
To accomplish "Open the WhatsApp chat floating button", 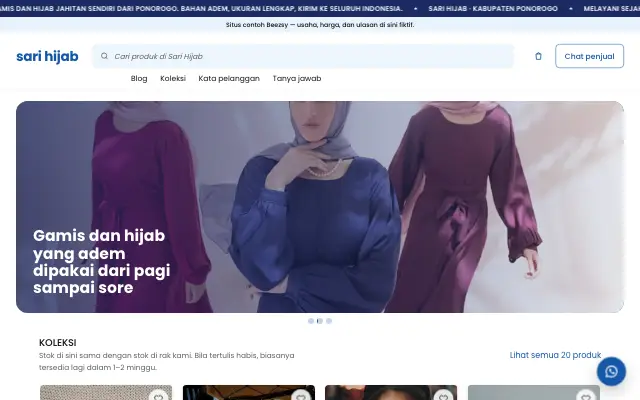I will [611, 371].
